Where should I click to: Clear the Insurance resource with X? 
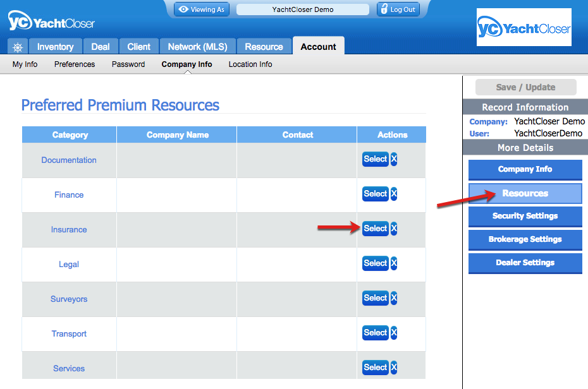[394, 229]
